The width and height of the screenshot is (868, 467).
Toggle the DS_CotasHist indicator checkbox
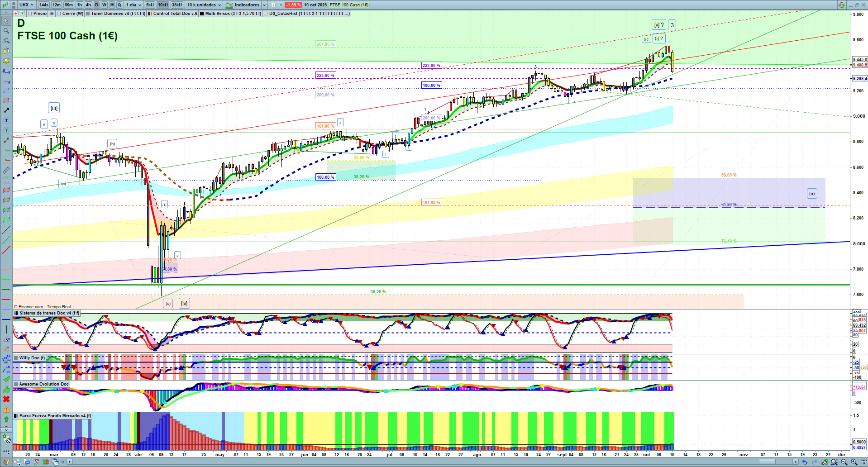266,14
